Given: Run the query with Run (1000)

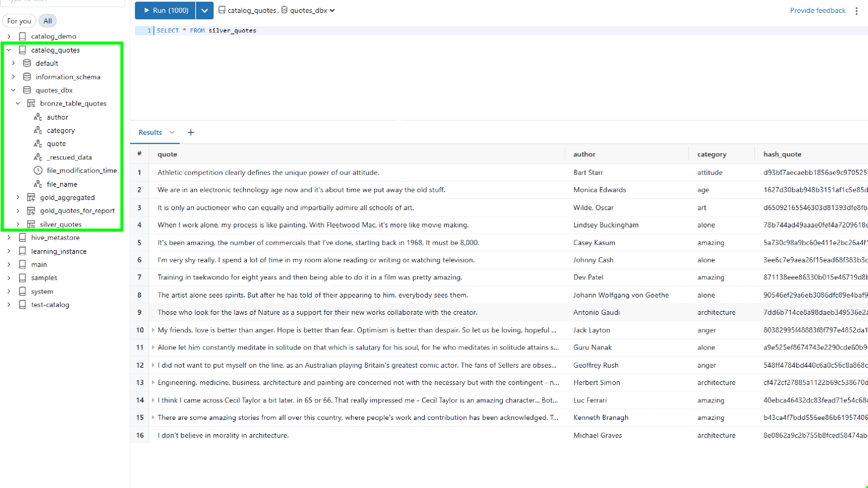Looking at the screenshot, I should pyautogui.click(x=165, y=11).
